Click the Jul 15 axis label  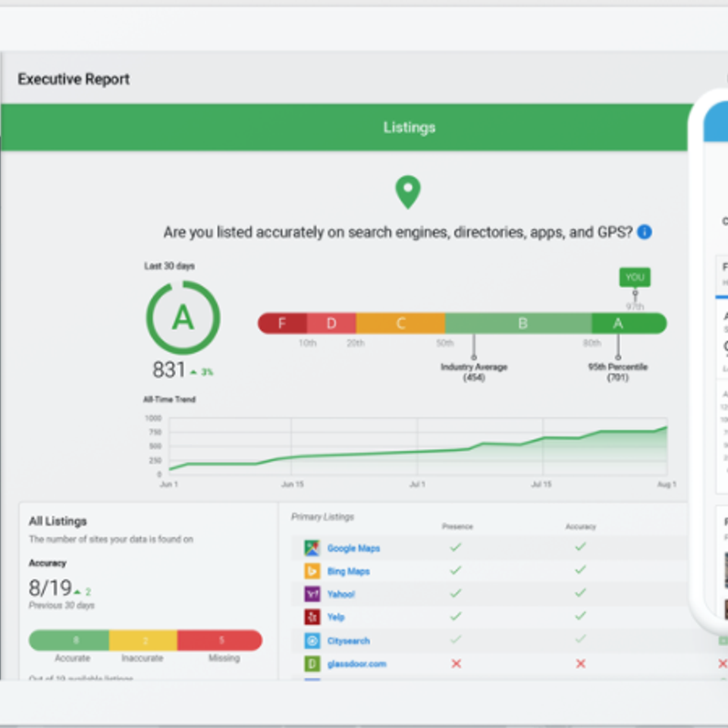point(541,485)
